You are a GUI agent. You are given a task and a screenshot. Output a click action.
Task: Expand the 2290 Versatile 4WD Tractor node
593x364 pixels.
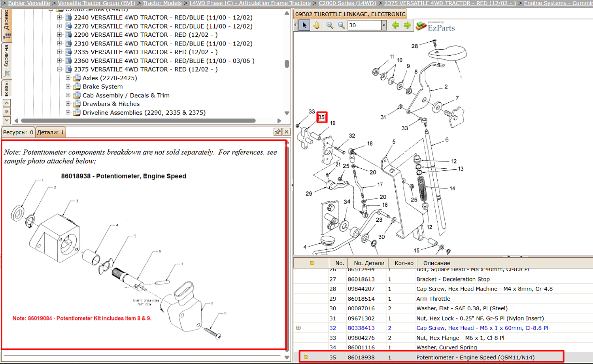tap(59, 35)
